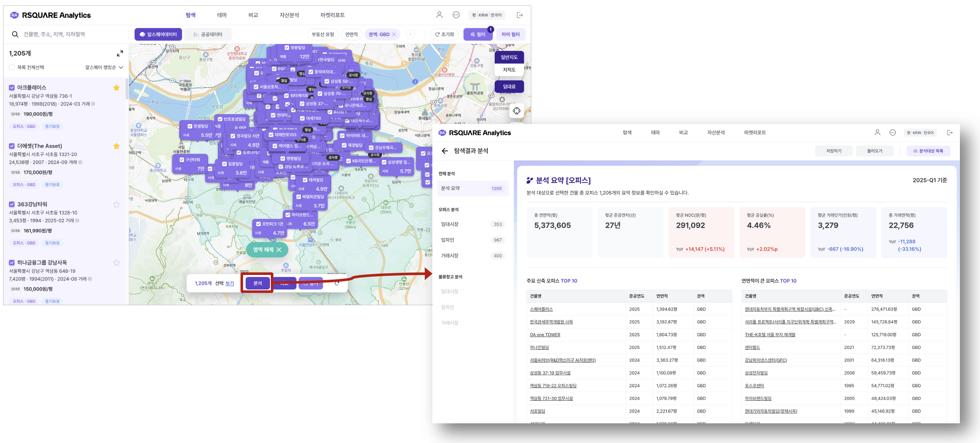
Task: Go back using the arrow beside 탐색결과 분석
Action: pyautogui.click(x=445, y=151)
